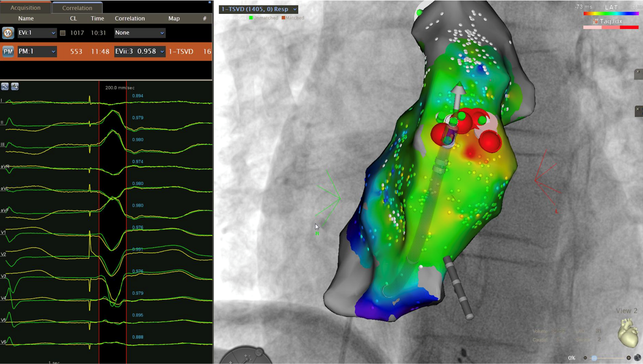Click the EVi:1 waveform template icon
643x364 pixels.
coord(8,33)
